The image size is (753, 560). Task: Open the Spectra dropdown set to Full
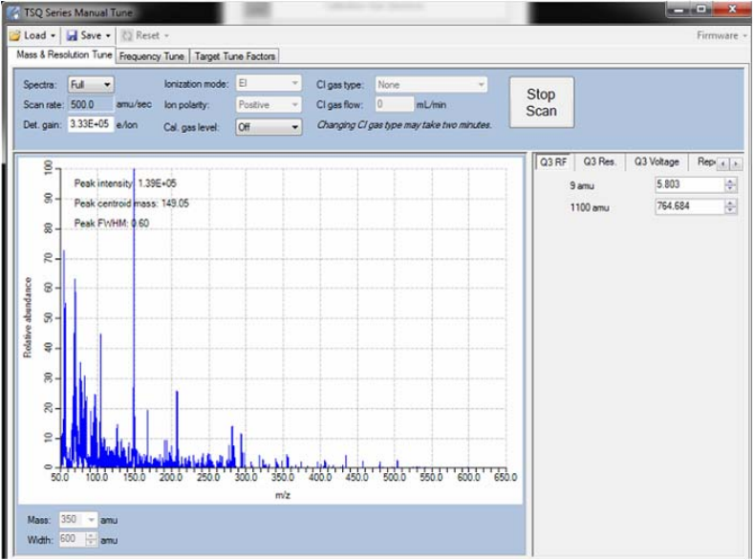tap(91, 84)
